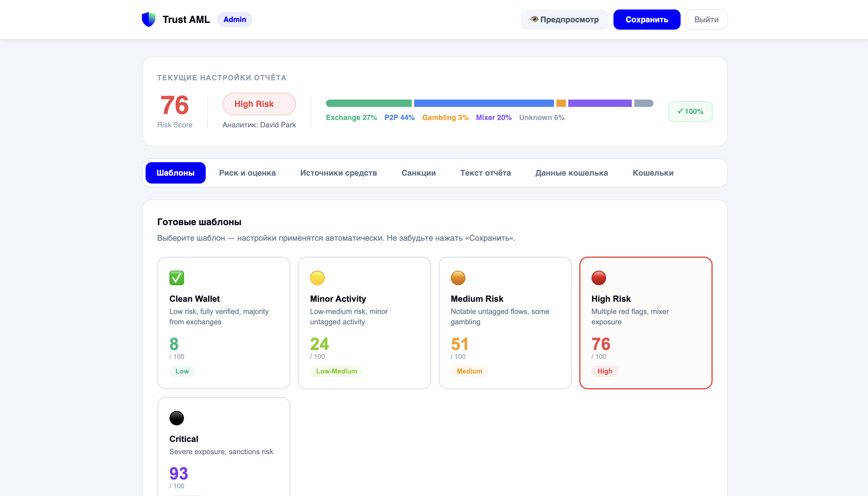Open the Данные кошелька tab
This screenshot has height=496, width=868.
click(x=572, y=173)
